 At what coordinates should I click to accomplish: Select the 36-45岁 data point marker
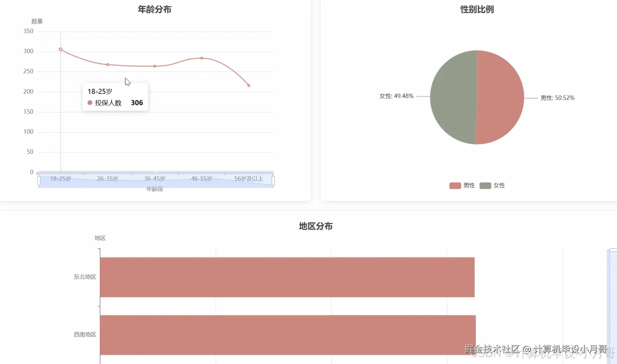click(x=154, y=66)
